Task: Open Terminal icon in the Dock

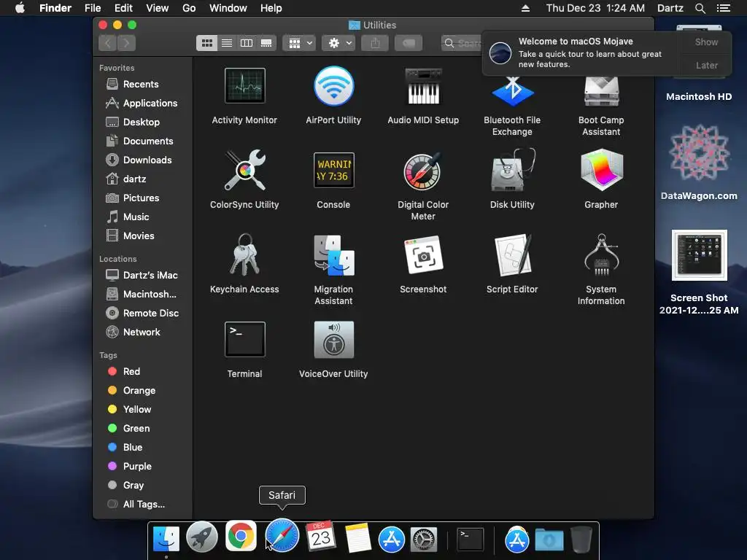Action: pos(471,540)
